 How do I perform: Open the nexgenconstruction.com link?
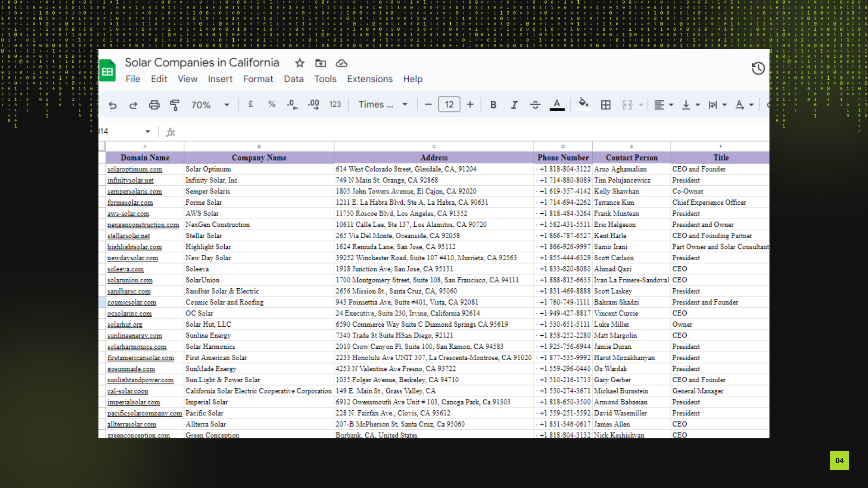click(143, 225)
